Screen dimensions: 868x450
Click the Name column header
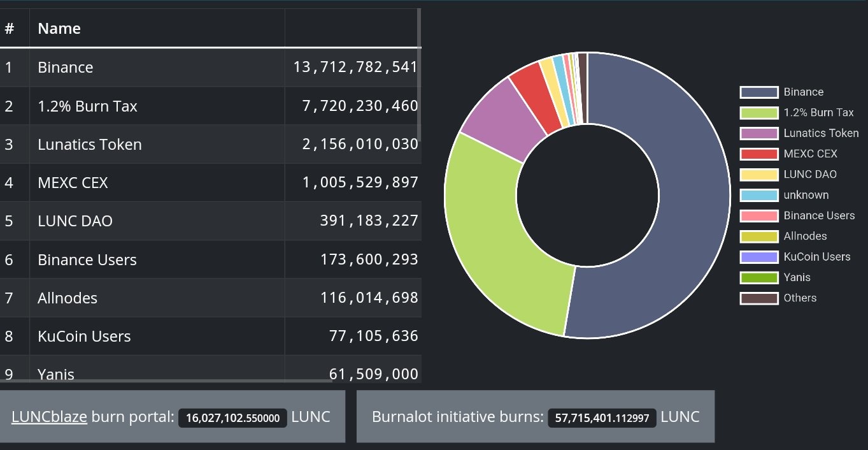coord(59,28)
